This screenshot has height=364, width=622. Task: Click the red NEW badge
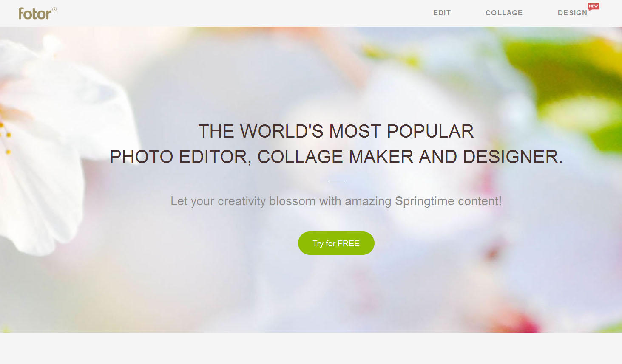click(594, 6)
